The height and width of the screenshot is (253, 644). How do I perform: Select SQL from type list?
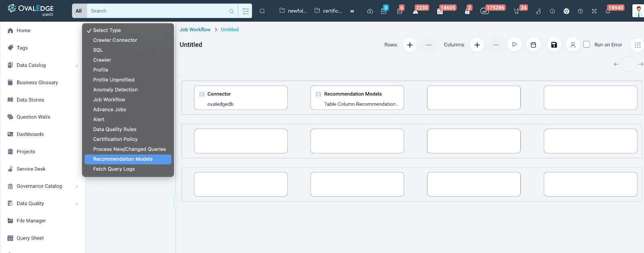pos(128,50)
